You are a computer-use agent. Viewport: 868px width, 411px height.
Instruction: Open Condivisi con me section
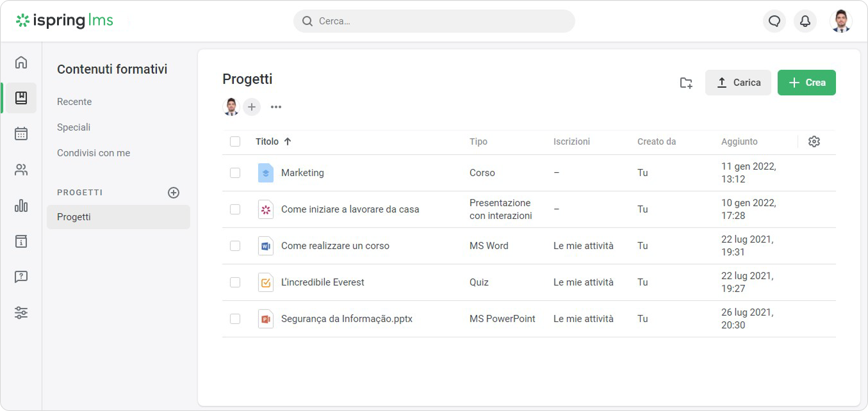(94, 153)
